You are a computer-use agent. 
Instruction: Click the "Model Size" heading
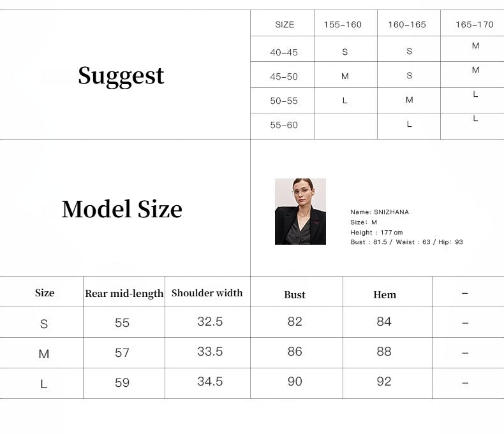point(122,209)
